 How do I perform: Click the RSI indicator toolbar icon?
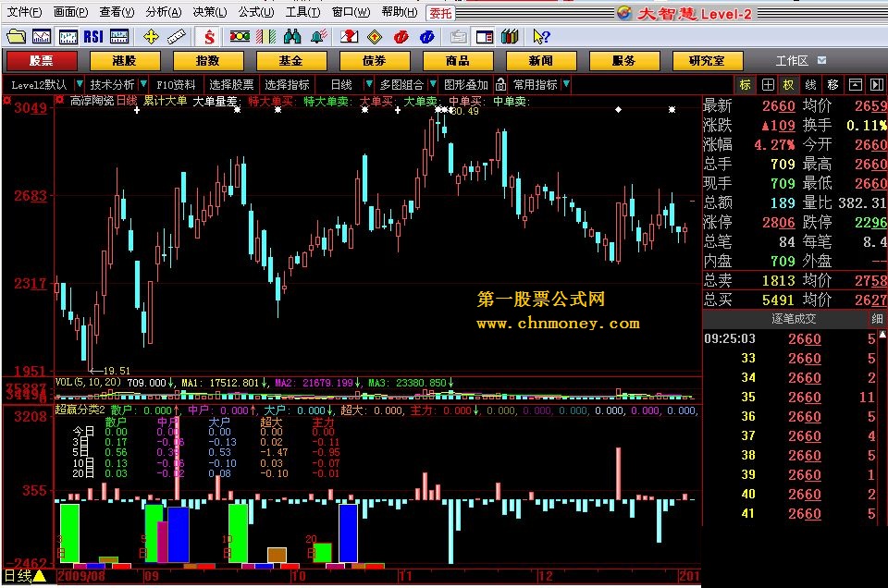click(x=93, y=37)
